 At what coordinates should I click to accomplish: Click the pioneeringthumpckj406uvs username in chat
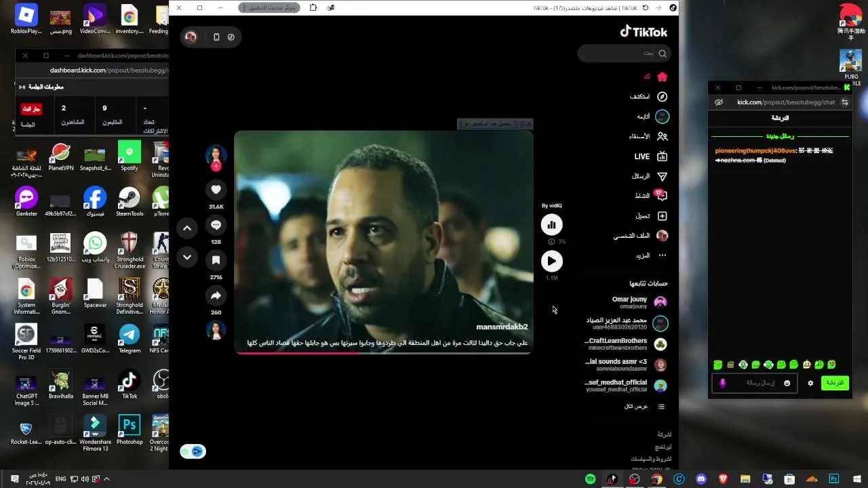coord(755,150)
